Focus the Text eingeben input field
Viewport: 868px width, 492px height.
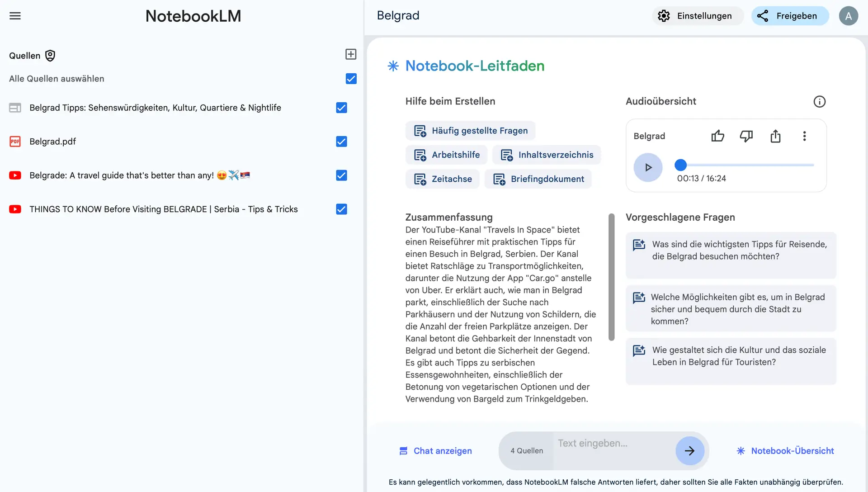(614, 450)
